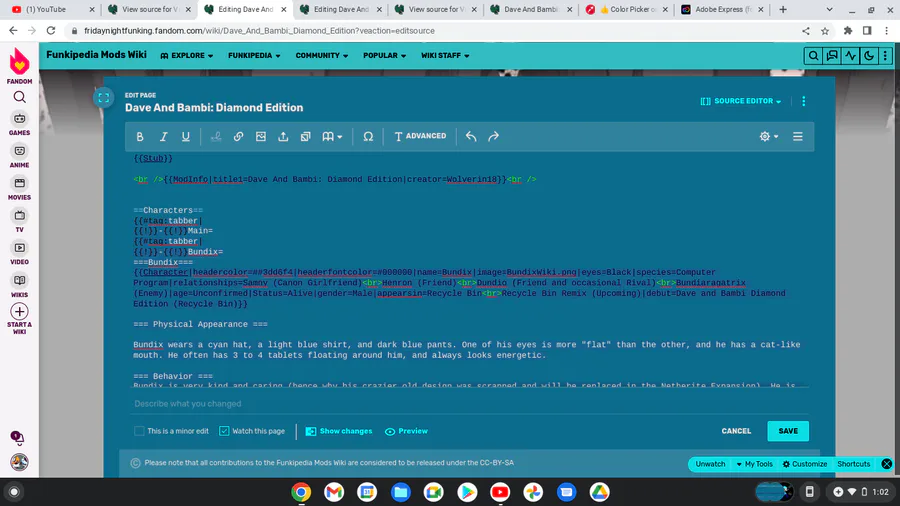Open the reference/cite book dropdown
This screenshot has height=506, width=900.
(332, 137)
